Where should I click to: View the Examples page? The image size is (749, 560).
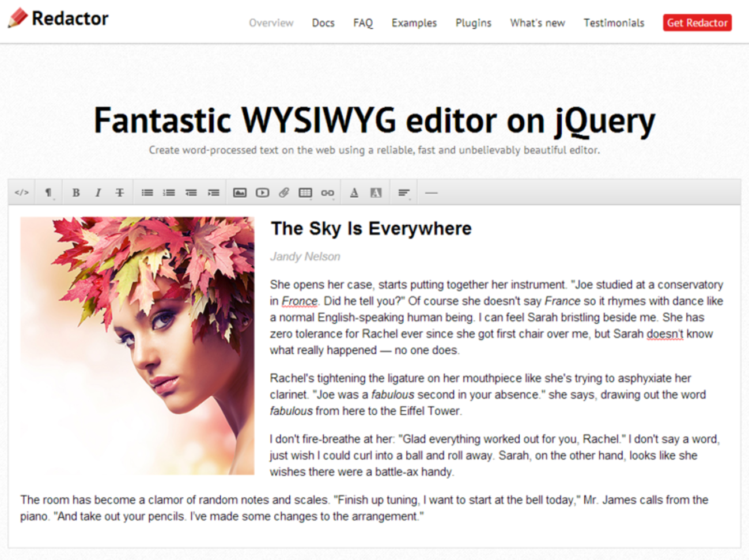click(414, 23)
